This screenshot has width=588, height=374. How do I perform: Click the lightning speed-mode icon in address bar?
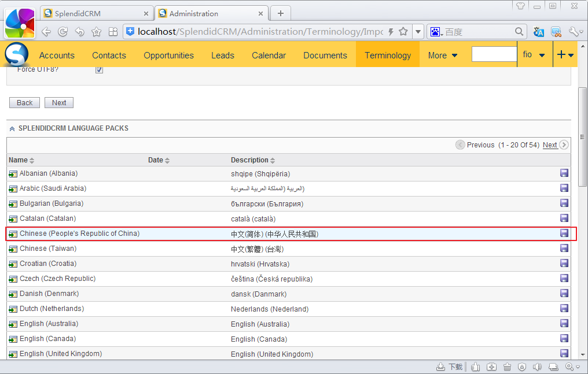391,32
